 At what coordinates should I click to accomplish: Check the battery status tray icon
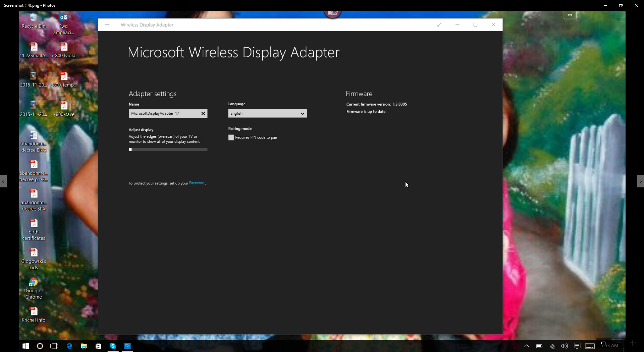(539, 346)
